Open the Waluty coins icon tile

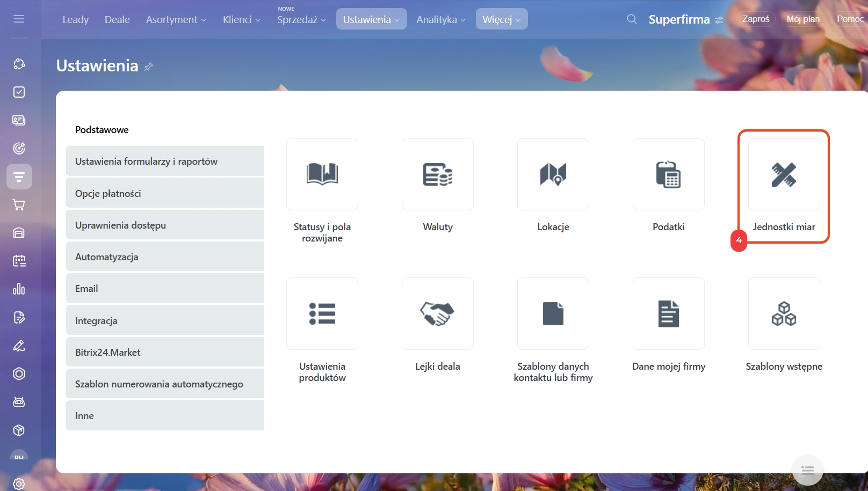(x=438, y=174)
